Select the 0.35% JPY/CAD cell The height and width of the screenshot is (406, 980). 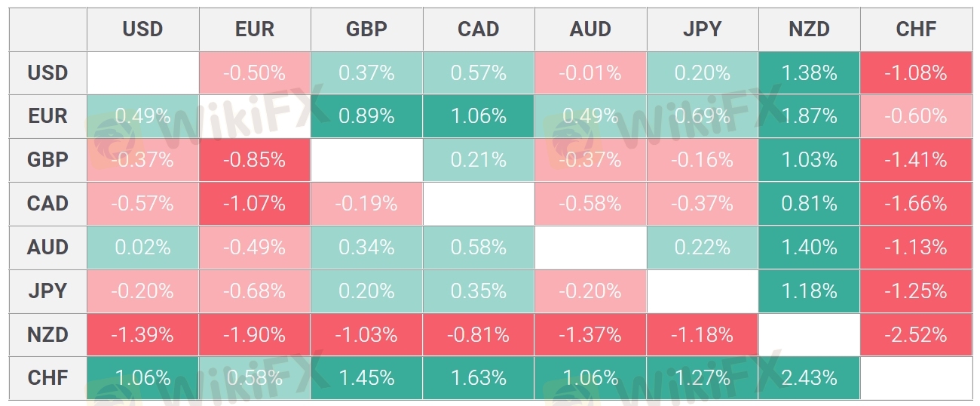click(479, 291)
